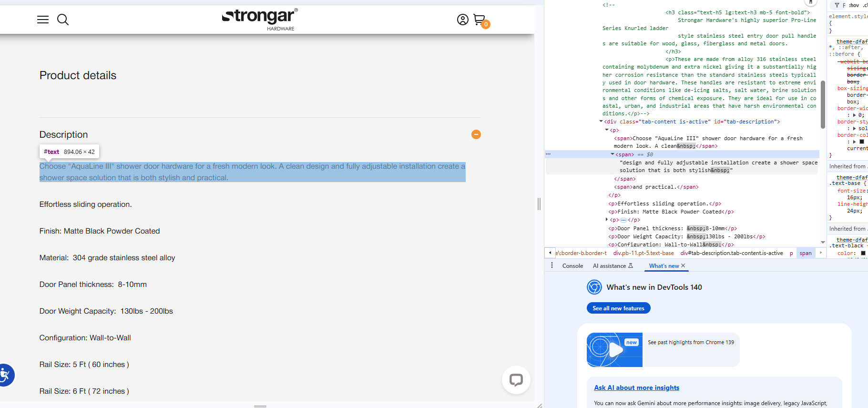Click the DevTools pane resize handle
Viewport: 868px width, 408px height.
(539, 204)
